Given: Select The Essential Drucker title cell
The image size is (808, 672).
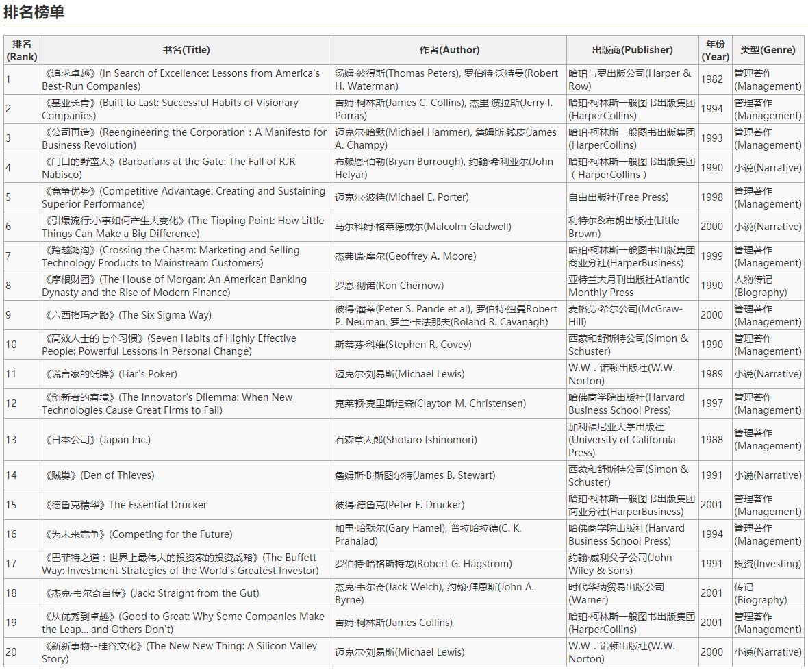Looking at the screenshot, I should point(186,505).
